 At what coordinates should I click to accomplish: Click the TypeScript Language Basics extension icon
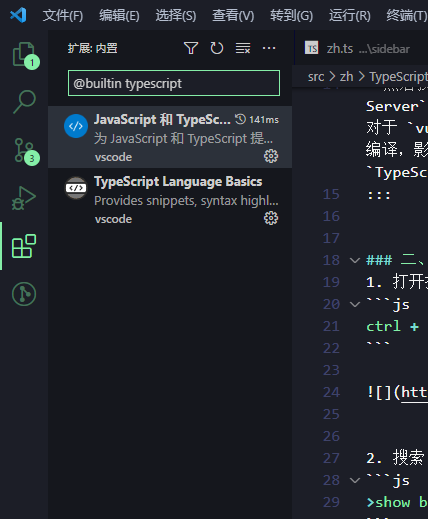pos(76,188)
